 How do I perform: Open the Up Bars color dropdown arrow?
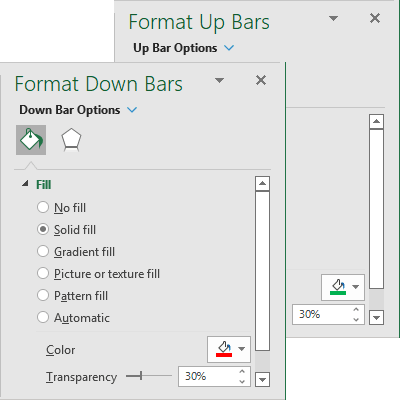click(356, 287)
